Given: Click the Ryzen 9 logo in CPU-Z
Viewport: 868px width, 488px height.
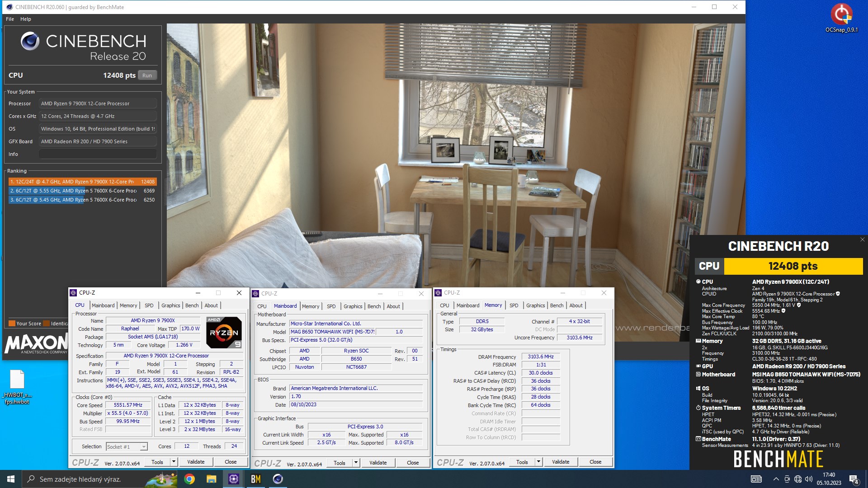Looking at the screenshot, I should [x=224, y=333].
